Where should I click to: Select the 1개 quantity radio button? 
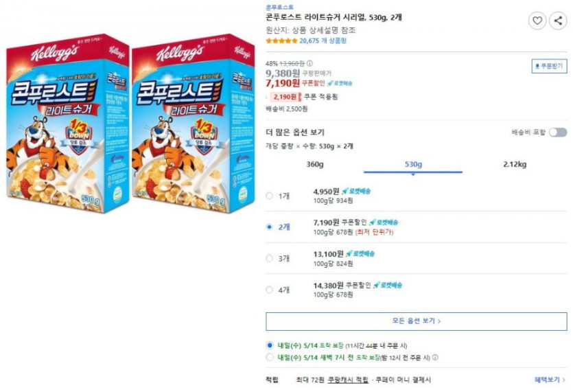(x=270, y=196)
